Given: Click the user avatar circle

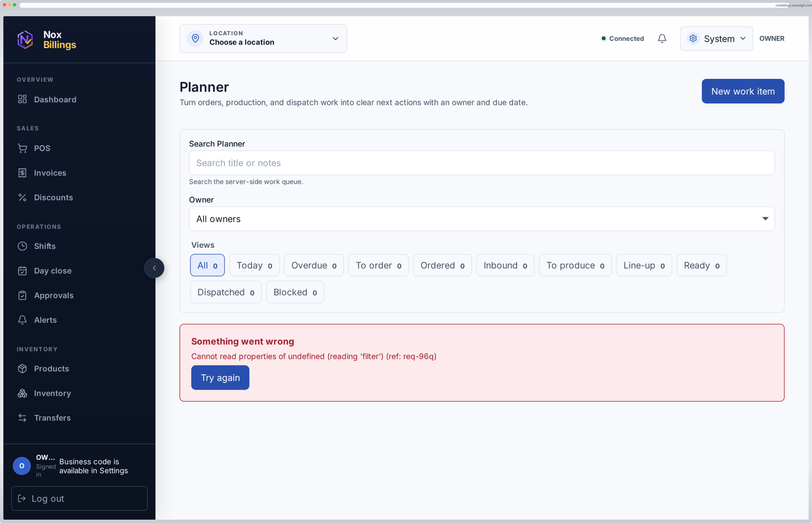Looking at the screenshot, I should [22, 466].
